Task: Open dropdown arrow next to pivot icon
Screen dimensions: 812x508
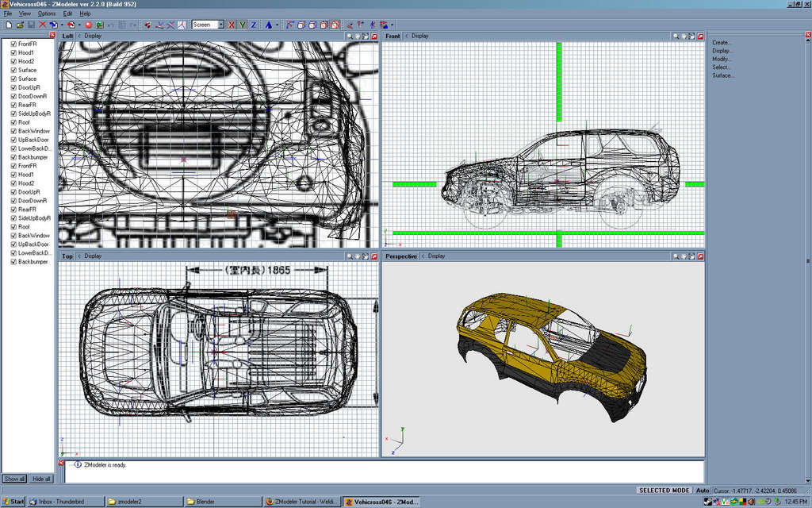Action: [x=277, y=25]
